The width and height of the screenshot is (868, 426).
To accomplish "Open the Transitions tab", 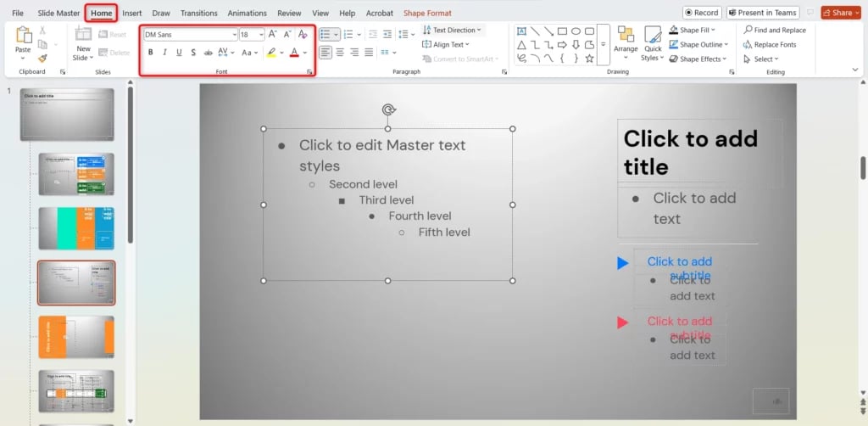I will pos(198,13).
